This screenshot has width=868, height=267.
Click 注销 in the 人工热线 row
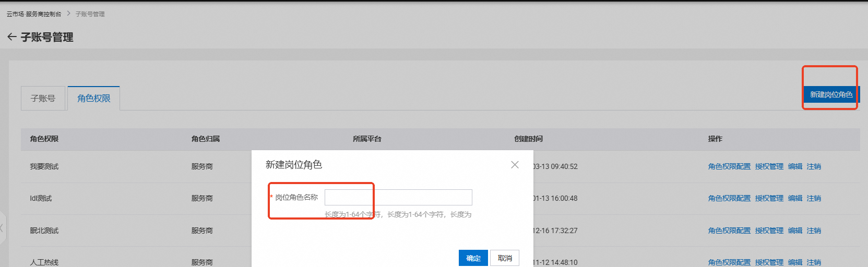[814, 262]
